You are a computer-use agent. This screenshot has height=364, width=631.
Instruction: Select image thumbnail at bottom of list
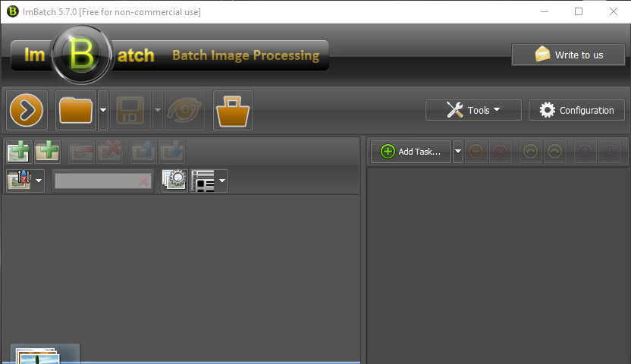(x=45, y=354)
